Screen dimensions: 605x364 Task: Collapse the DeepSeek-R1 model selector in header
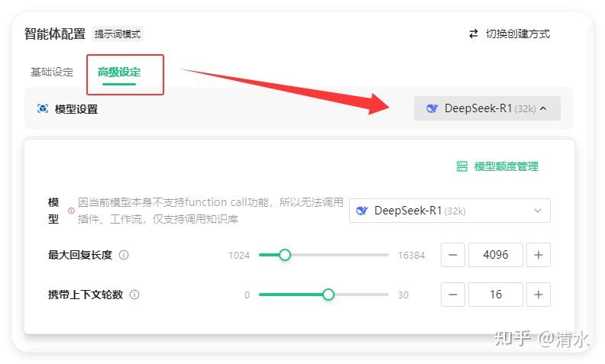click(487, 108)
